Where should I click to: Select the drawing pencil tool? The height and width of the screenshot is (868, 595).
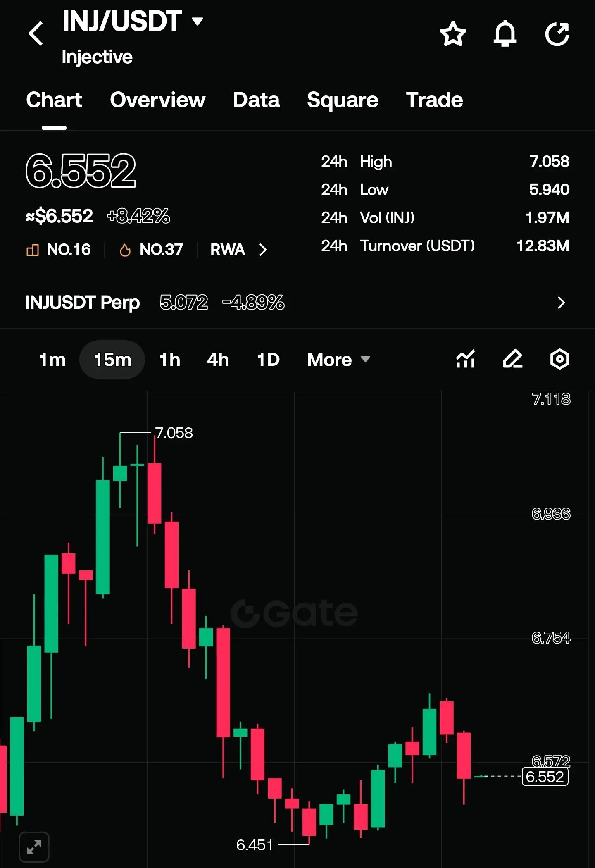coord(513,359)
